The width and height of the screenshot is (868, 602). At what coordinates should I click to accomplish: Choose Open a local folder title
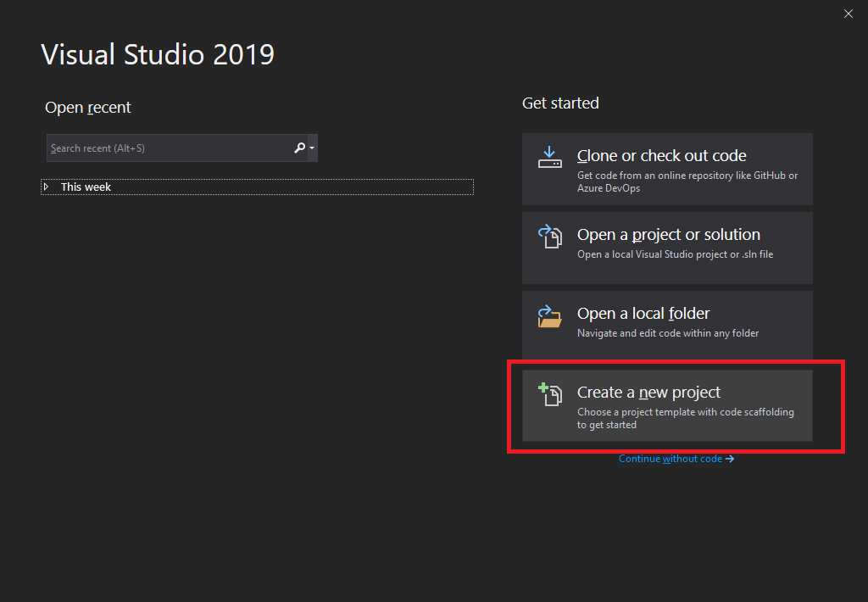[643, 314]
